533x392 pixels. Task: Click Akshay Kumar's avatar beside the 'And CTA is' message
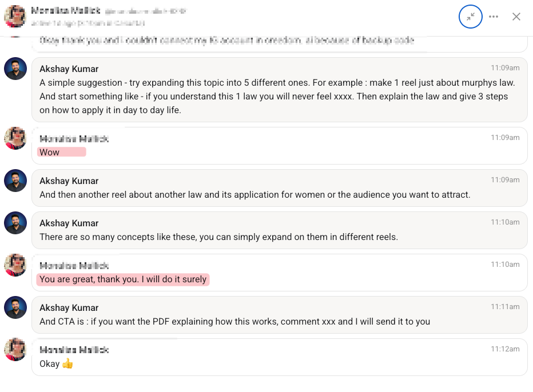pyautogui.click(x=15, y=307)
